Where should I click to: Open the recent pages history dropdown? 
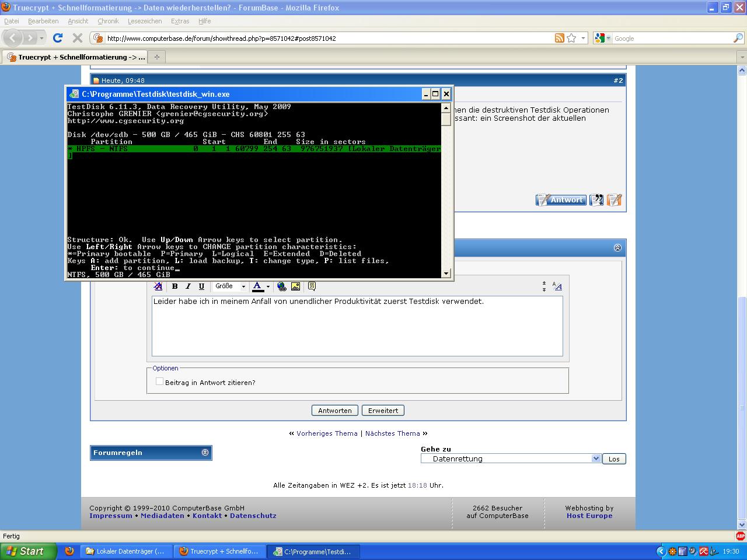click(41, 38)
